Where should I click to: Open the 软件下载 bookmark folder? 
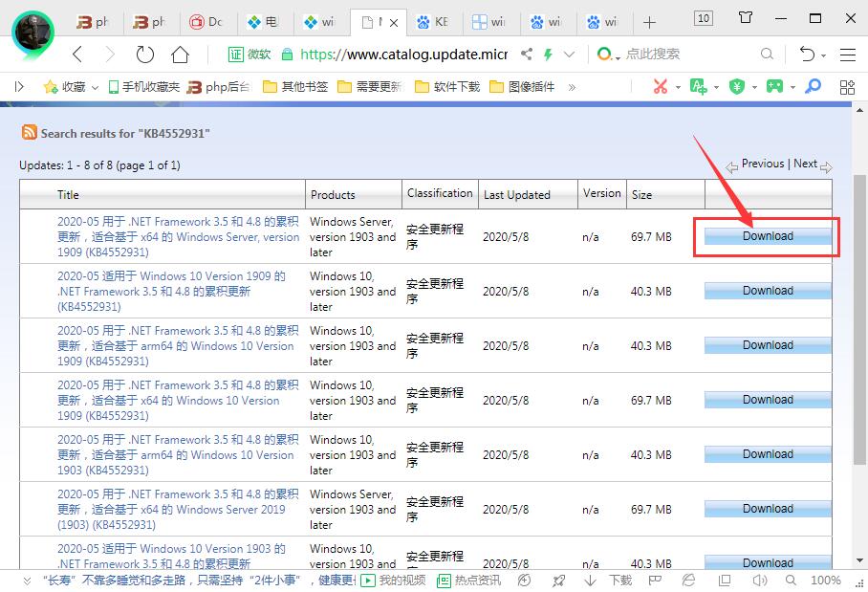coord(447,87)
